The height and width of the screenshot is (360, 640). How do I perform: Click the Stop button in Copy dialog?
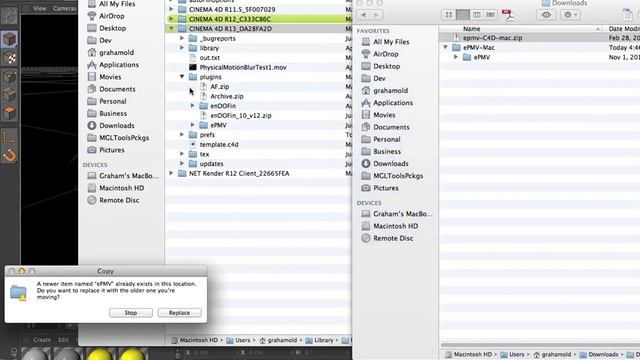pyautogui.click(x=131, y=313)
